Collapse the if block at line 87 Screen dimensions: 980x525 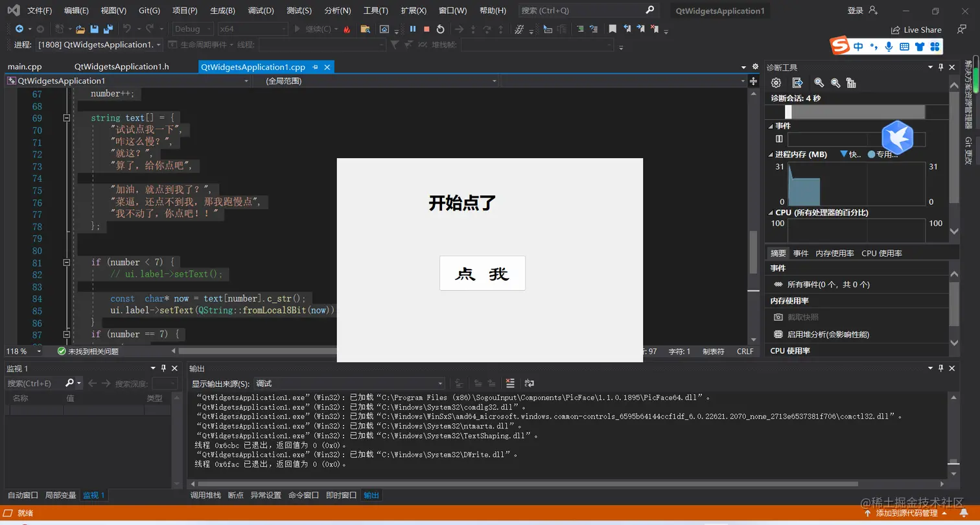66,334
